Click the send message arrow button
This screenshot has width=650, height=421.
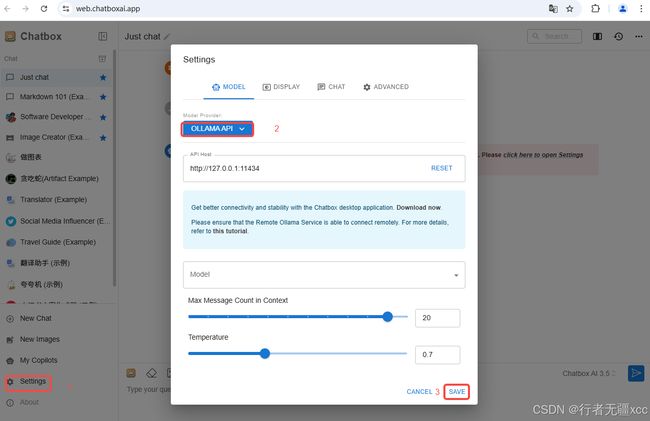636,373
